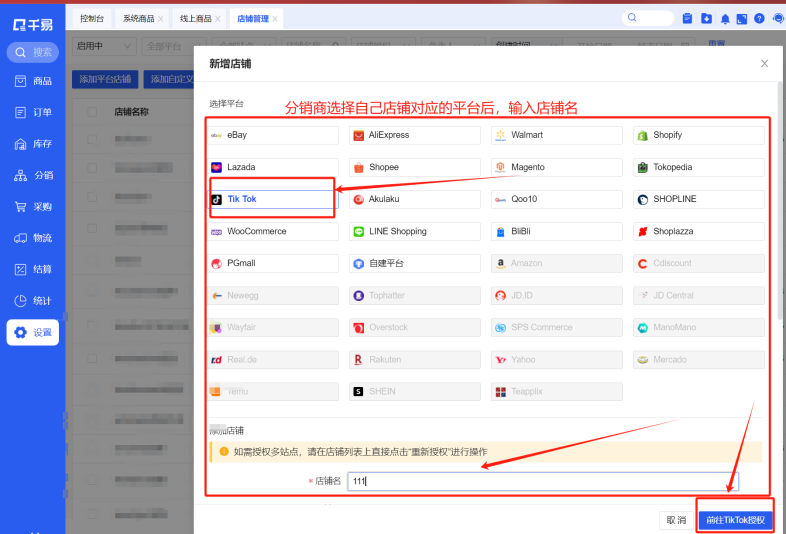Select the Qoo10 platform

[x=556, y=199]
